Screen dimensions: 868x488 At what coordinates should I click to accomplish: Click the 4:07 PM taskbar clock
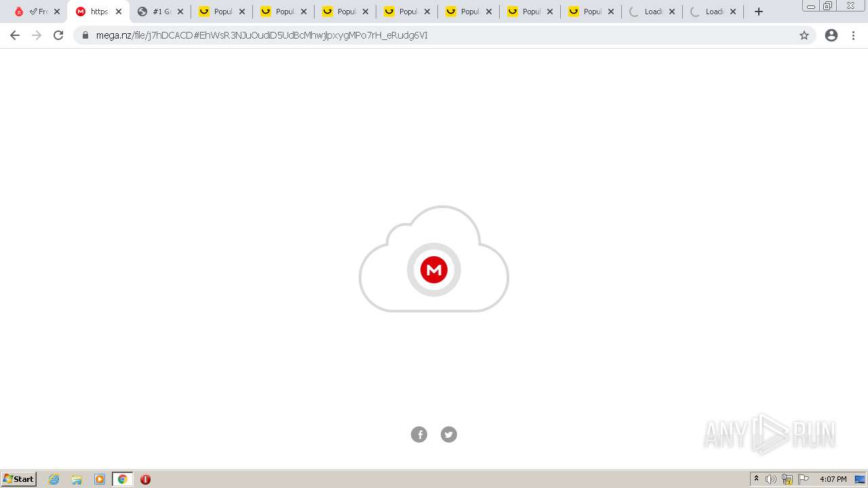click(x=833, y=479)
